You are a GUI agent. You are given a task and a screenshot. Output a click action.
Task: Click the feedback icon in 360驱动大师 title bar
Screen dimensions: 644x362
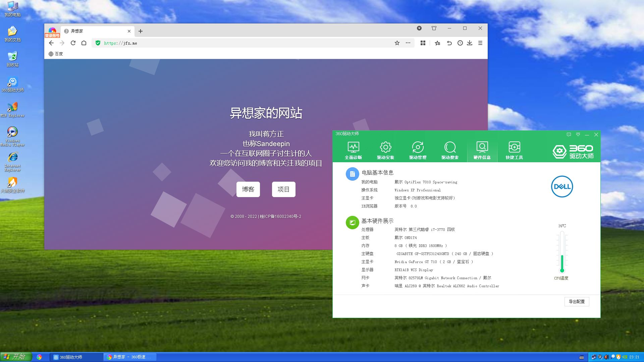tap(569, 134)
